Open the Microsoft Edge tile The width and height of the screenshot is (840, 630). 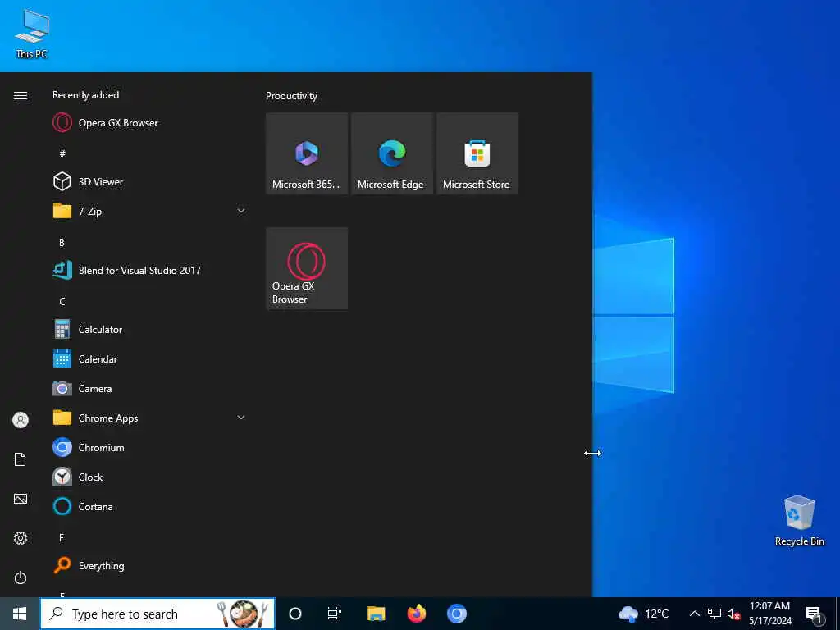[391, 153]
